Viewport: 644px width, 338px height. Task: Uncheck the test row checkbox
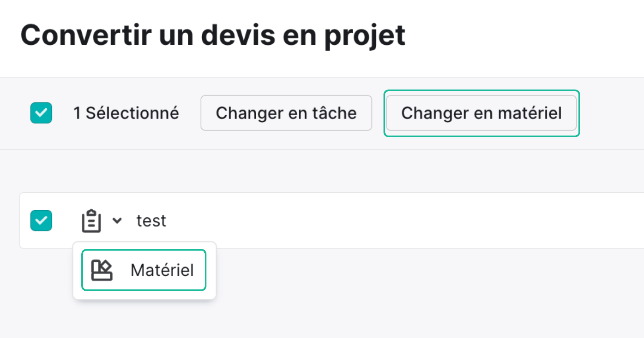pos(41,220)
